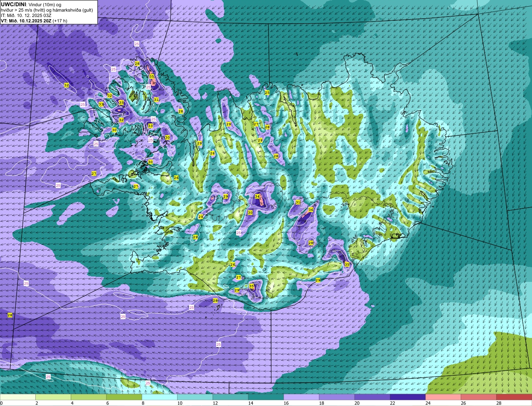Pick the 20–22 m/s violet legend swatch
The width and height of the screenshot is (532, 406).
(372, 397)
